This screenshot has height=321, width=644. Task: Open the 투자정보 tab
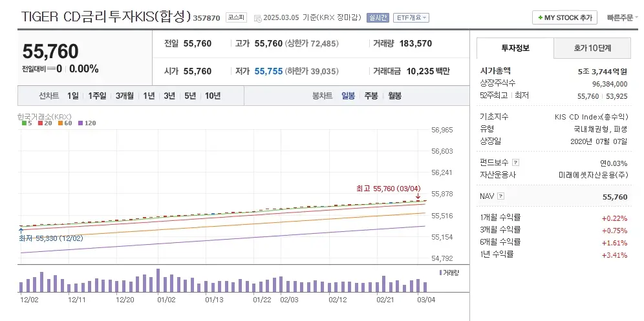pyautogui.click(x=515, y=48)
